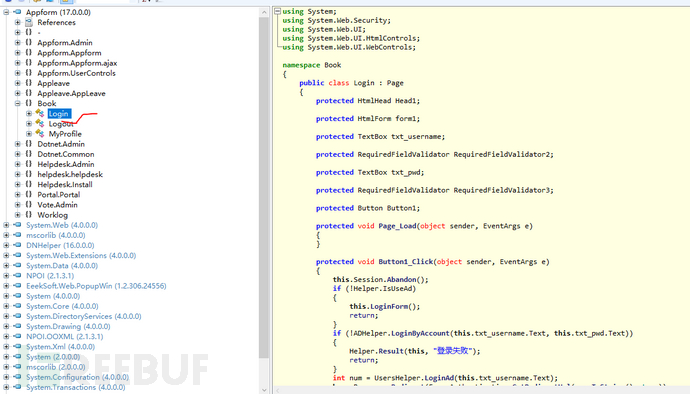This screenshot has width=690, height=394.
Task: Expand the Login class node
Action: (x=29, y=114)
